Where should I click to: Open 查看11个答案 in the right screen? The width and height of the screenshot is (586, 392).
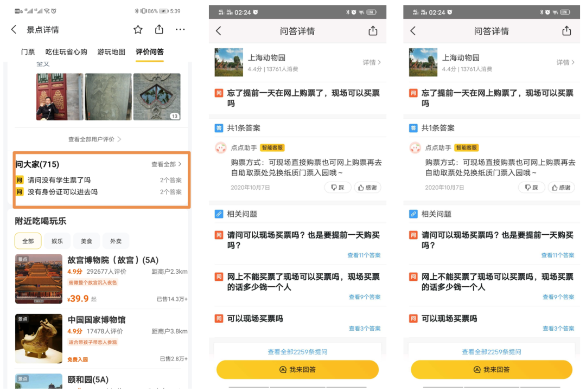(x=558, y=255)
